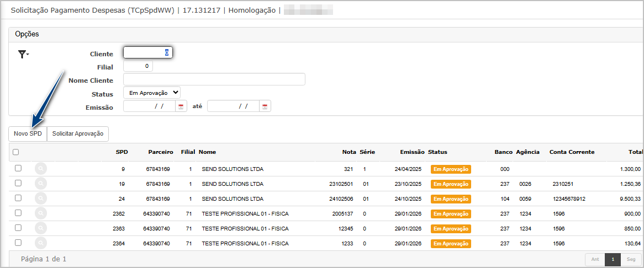Expand the Status dropdown showing Em Aprovação

151,93
